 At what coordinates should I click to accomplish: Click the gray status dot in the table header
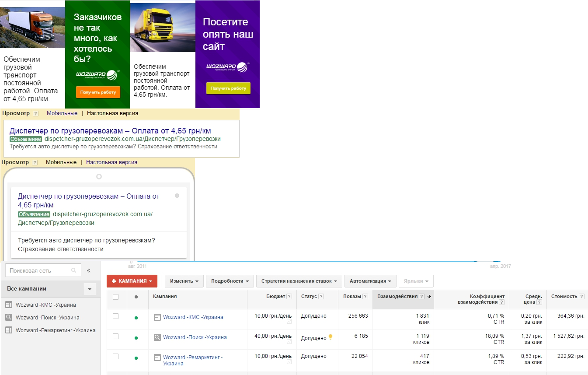point(136,297)
